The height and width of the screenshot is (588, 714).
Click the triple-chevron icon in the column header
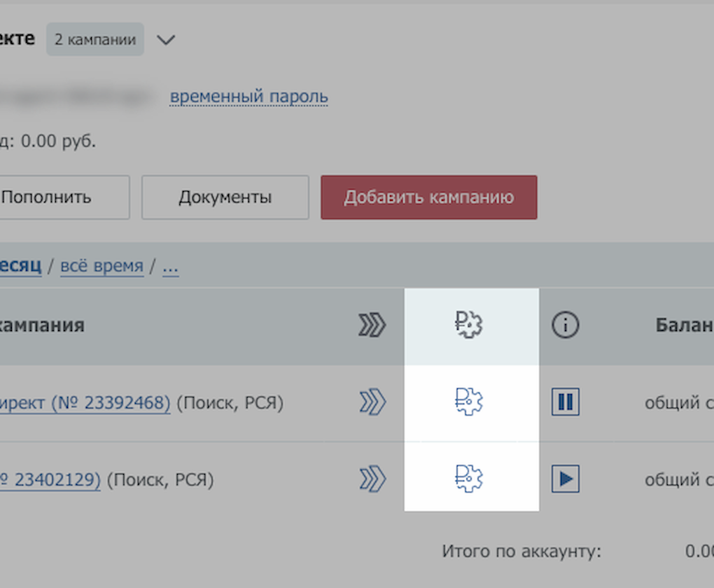pos(373,325)
